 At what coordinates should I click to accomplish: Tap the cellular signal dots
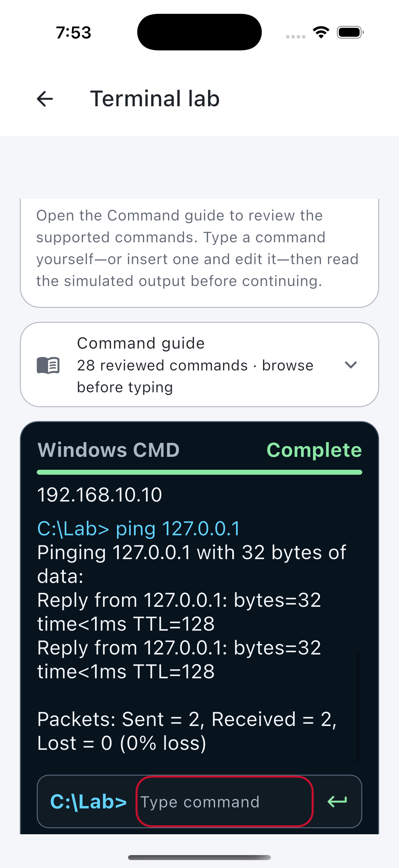296,36
